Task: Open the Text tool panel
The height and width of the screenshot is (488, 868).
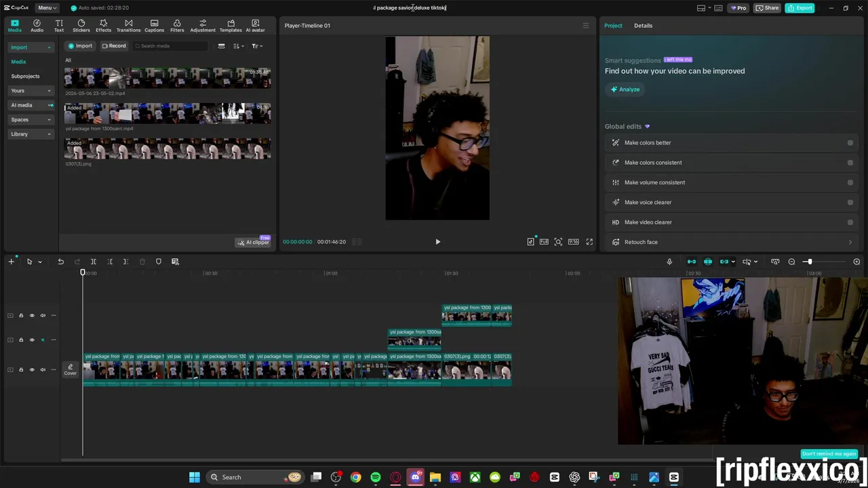Action: tap(59, 26)
